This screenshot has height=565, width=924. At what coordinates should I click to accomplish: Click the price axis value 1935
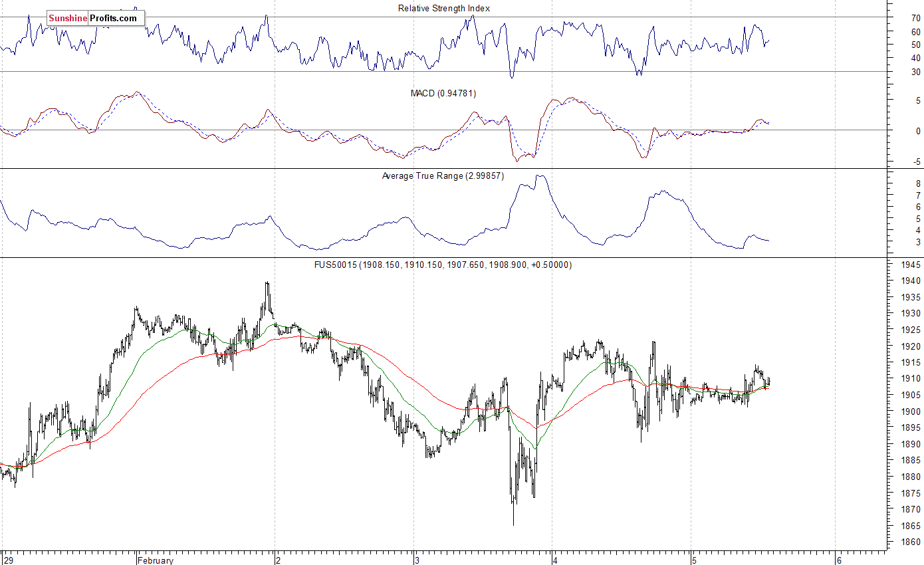click(x=912, y=297)
